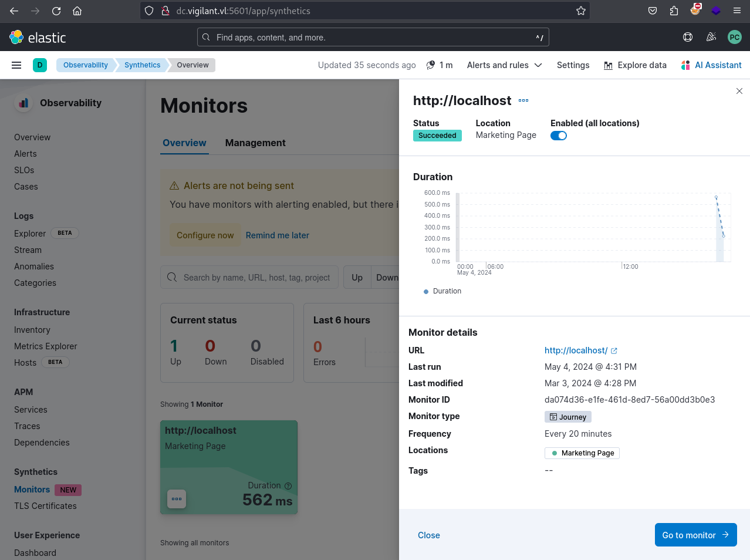Filter monitors by Up status

(357, 277)
